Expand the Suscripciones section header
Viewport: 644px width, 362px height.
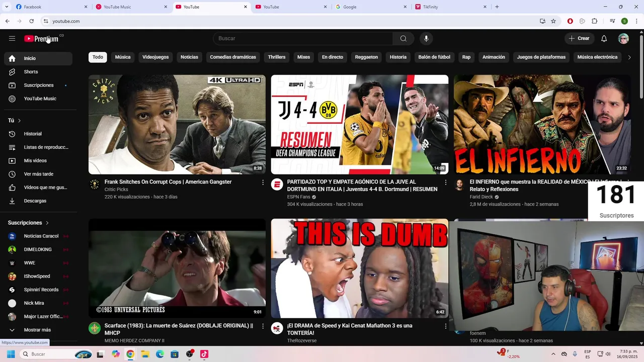[29, 223]
